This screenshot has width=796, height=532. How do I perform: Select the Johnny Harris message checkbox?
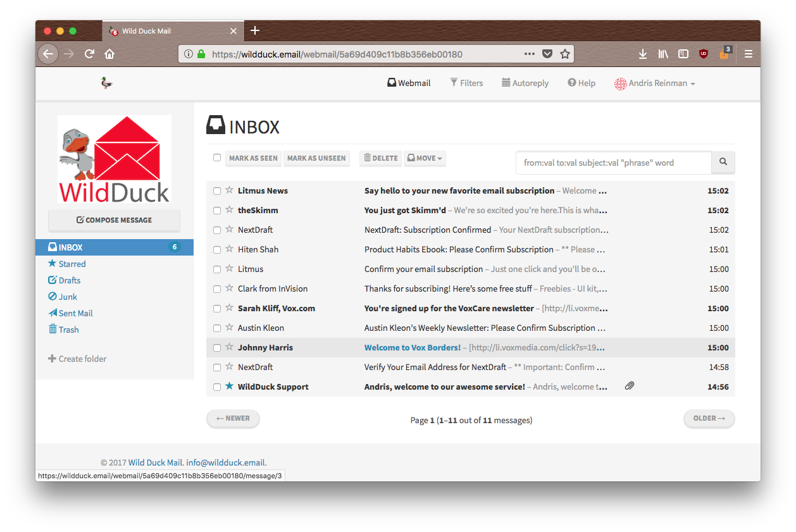pyautogui.click(x=217, y=348)
